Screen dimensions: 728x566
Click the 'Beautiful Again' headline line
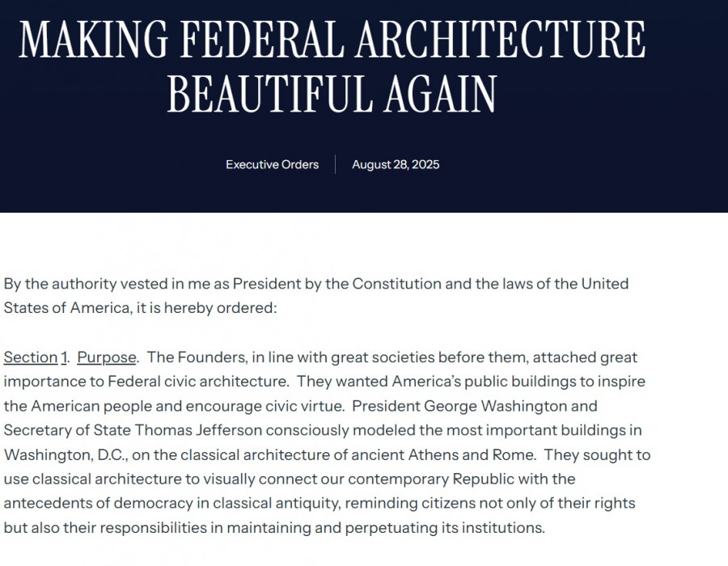(332, 94)
